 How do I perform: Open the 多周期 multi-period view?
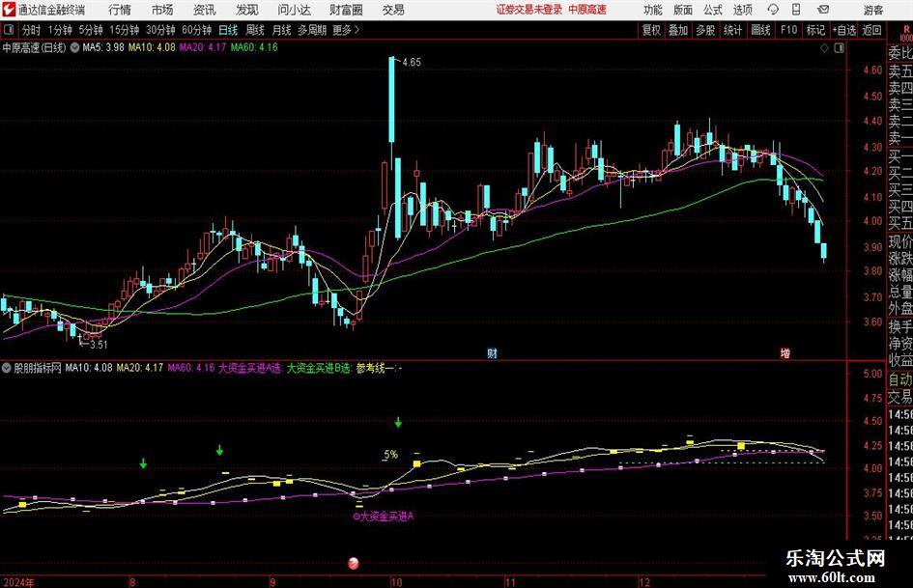pos(312,30)
